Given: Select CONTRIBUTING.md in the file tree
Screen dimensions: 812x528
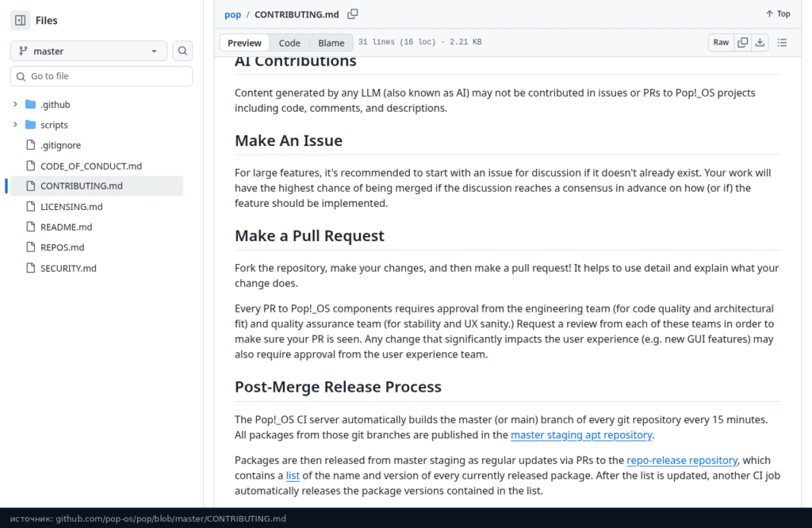Looking at the screenshot, I should (x=96, y=186).
